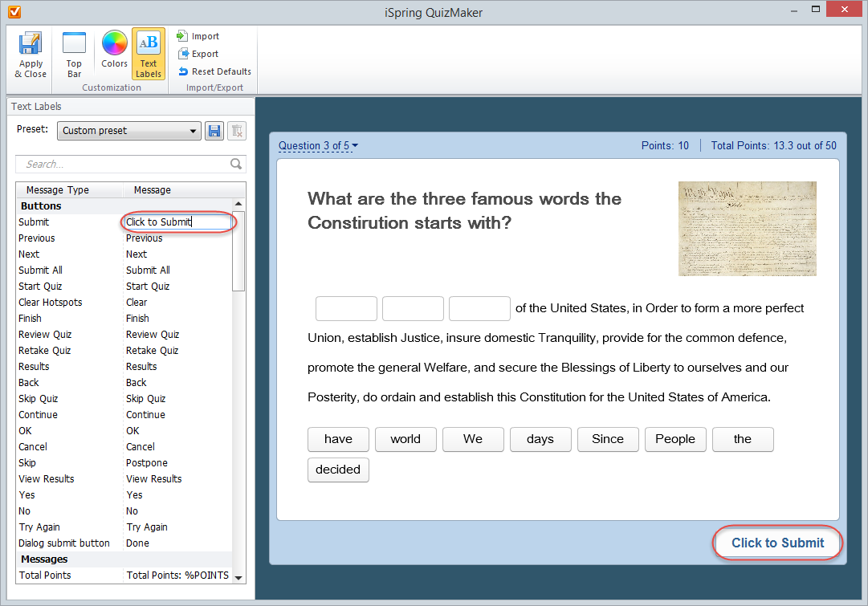This screenshot has width=868, height=606.
Task: Click the first blank answer box
Action: tap(346, 308)
